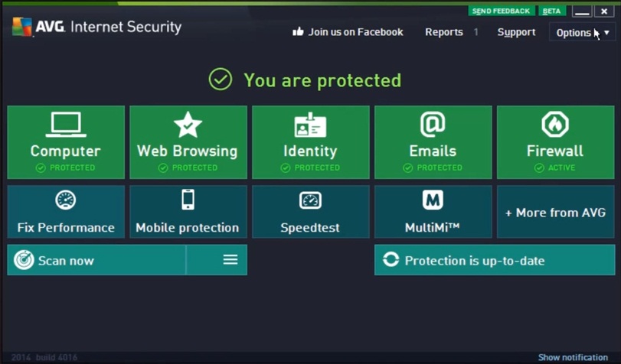Image resolution: width=621 pixels, height=364 pixels.
Task: Click the You are protected status text
Action: (322, 80)
